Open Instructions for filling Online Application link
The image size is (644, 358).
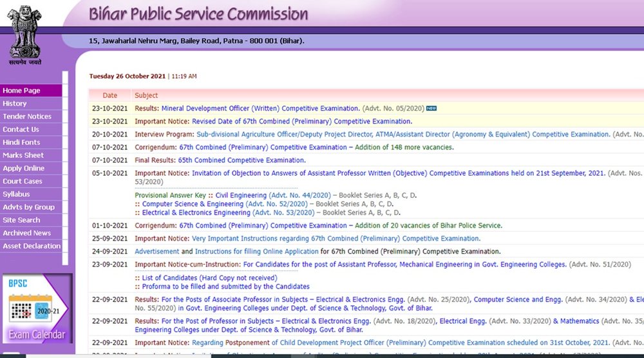pos(256,252)
